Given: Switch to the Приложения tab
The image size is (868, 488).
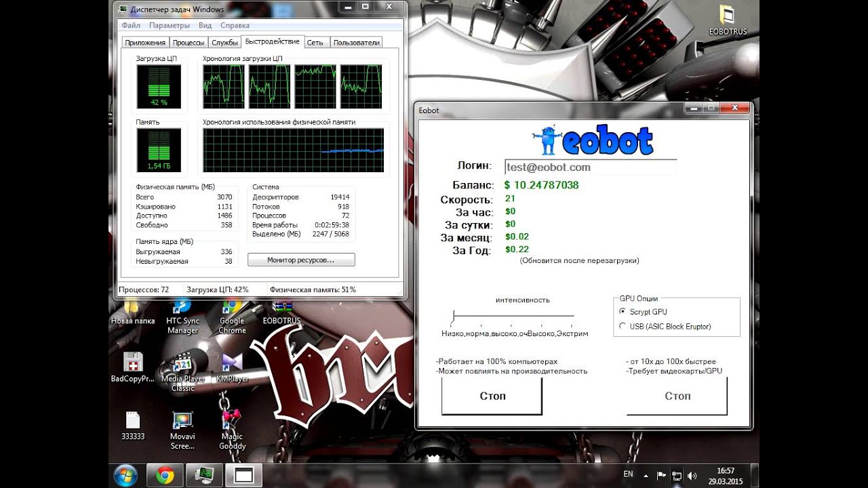Looking at the screenshot, I should click(145, 43).
